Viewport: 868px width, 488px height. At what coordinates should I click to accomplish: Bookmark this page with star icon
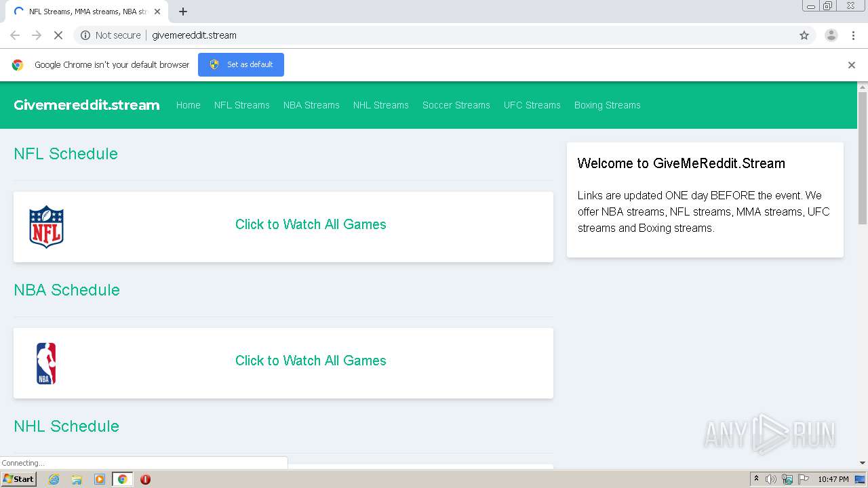(x=804, y=35)
